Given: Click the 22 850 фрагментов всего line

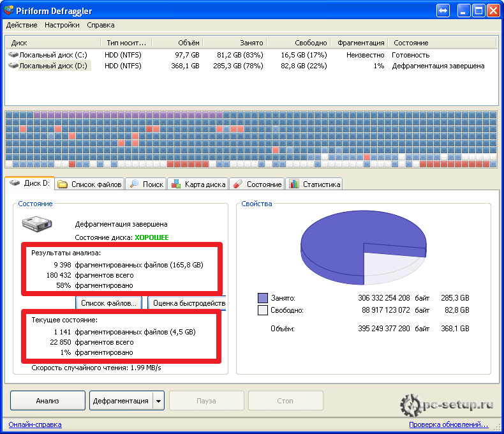Looking at the screenshot, I should tap(92, 342).
